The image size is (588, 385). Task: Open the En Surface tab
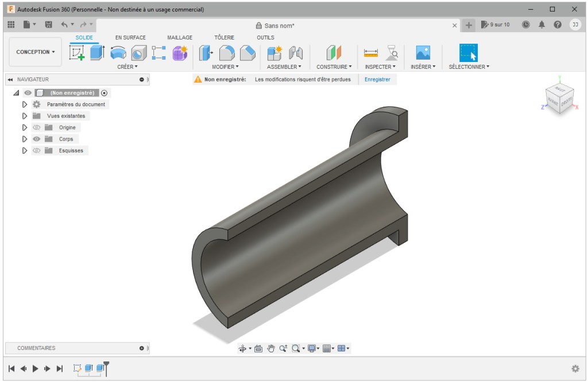(130, 37)
